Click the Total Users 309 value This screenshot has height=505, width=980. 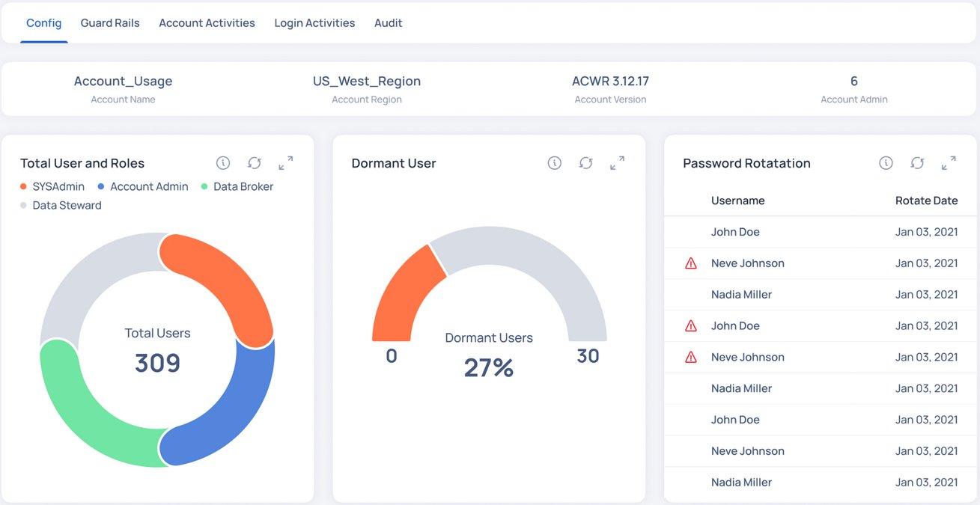tap(158, 363)
